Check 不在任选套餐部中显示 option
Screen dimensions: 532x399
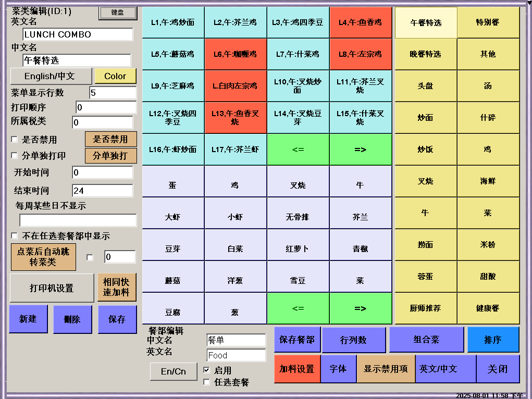click(15, 236)
